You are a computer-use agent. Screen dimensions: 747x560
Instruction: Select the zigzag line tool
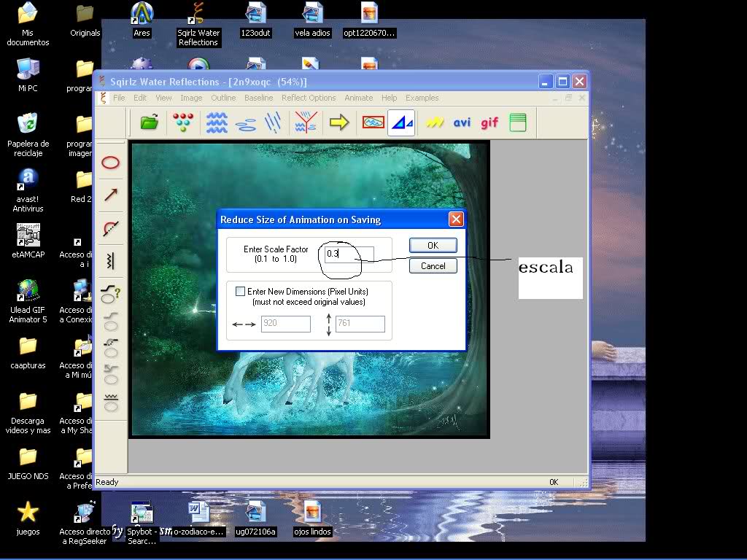[x=111, y=260]
